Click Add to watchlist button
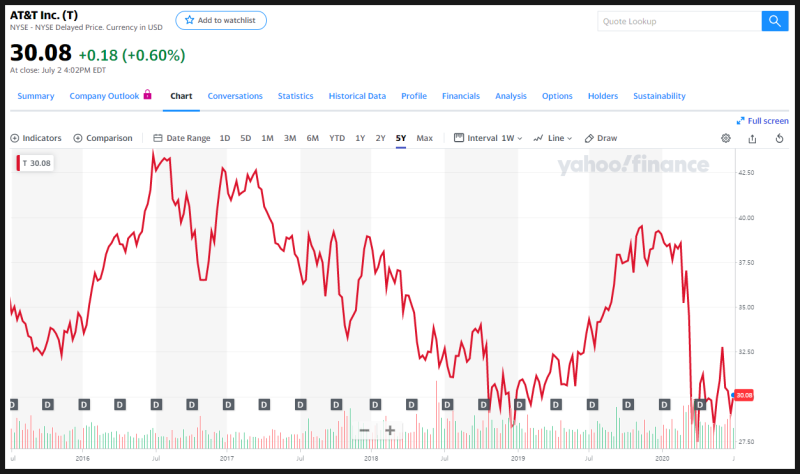 click(221, 20)
